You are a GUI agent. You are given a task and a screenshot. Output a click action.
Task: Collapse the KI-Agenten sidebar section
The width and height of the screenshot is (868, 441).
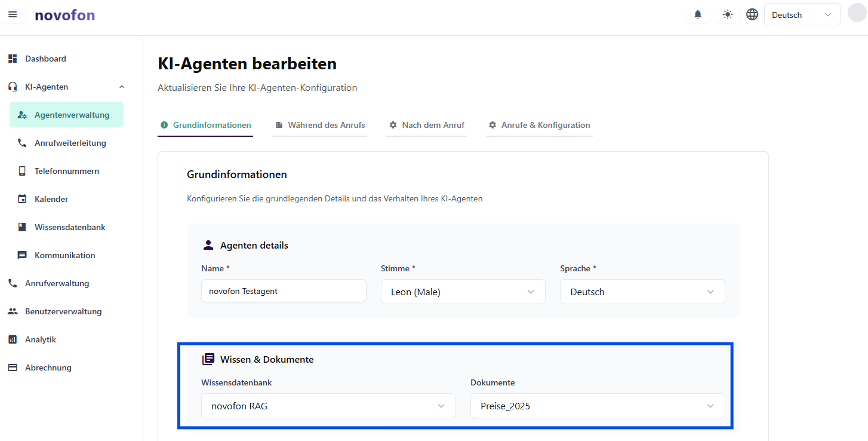[122, 87]
